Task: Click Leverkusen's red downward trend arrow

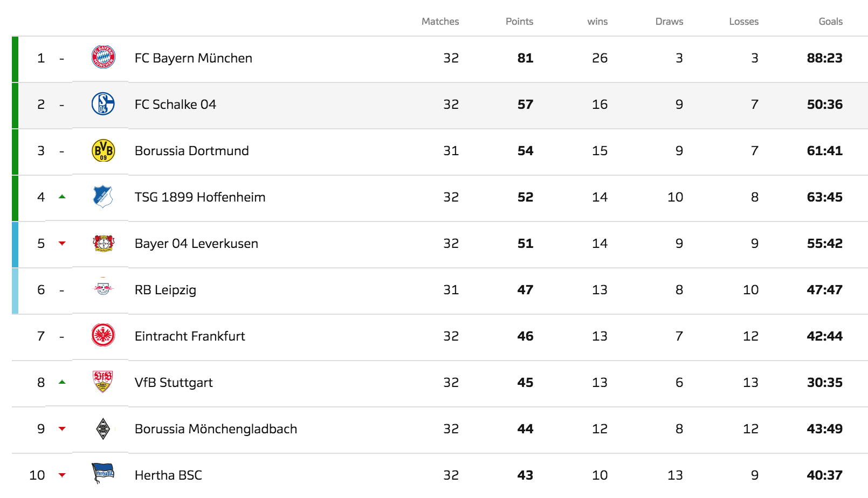Action: pyautogui.click(x=62, y=244)
